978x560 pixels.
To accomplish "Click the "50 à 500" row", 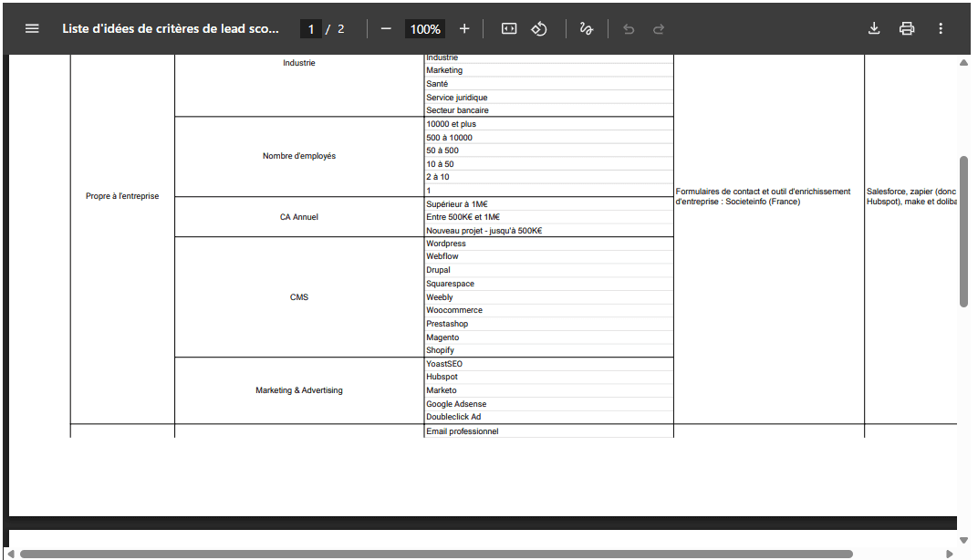I will [x=548, y=150].
